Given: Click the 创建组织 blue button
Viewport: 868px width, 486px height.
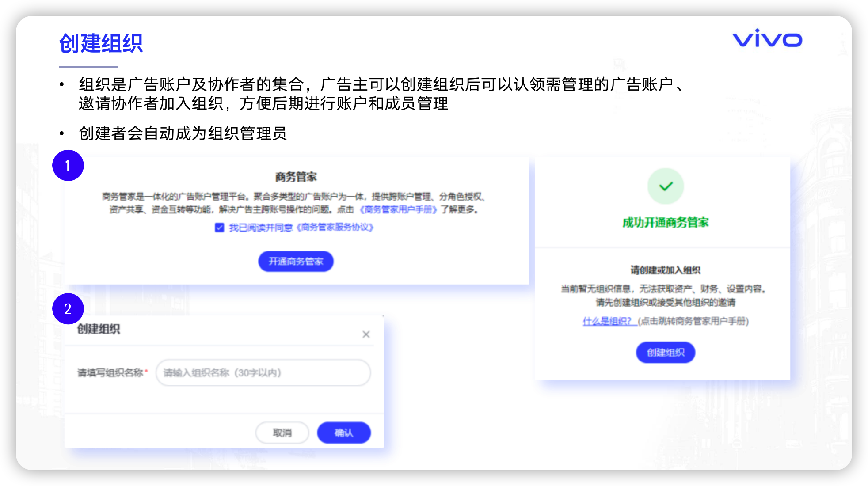Looking at the screenshot, I should tap(666, 352).
